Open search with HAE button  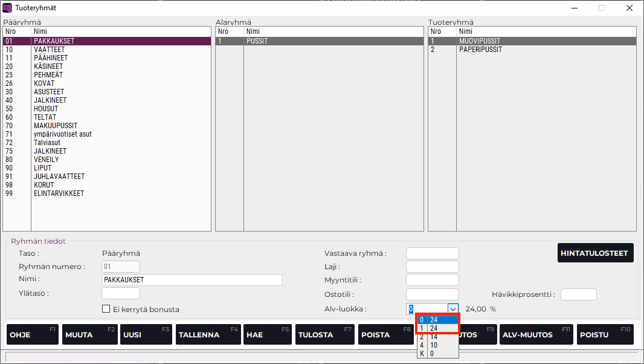268,334
